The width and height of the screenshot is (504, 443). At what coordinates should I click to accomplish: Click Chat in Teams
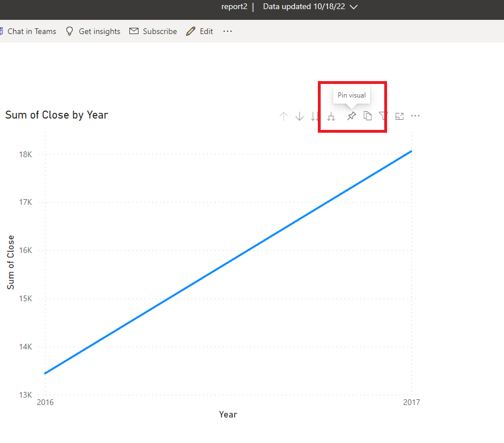tap(28, 31)
